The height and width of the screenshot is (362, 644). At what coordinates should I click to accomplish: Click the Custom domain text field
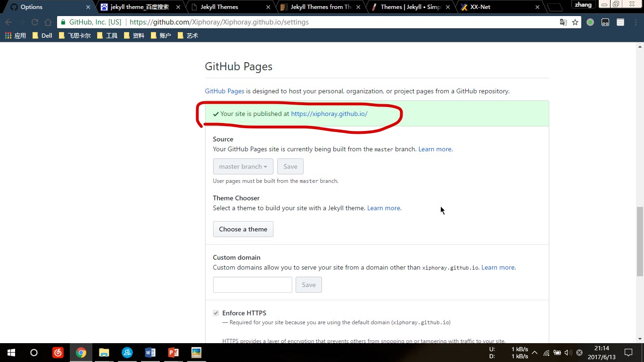click(x=253, y=285)
